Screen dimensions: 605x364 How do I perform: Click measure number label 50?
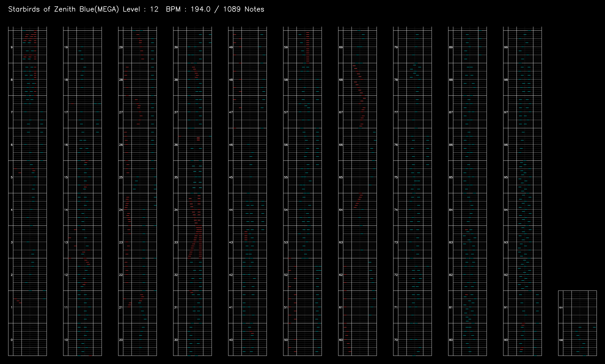(286, 340)
